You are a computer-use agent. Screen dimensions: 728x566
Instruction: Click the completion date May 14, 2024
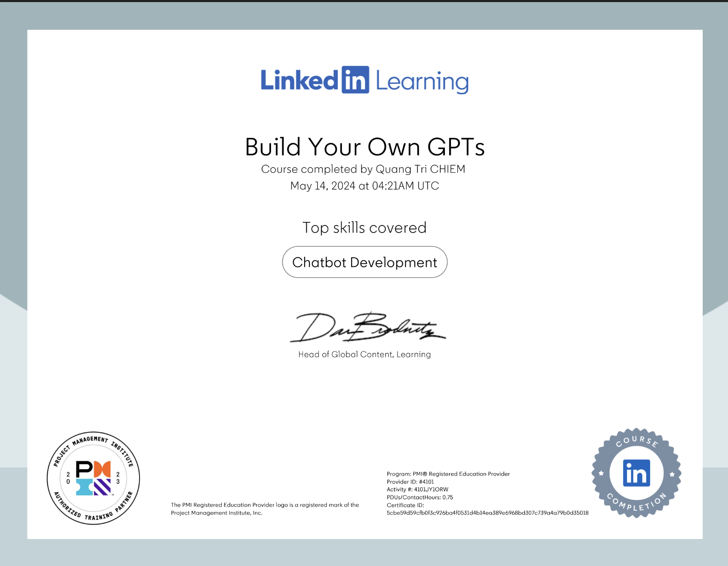pos(323,185)
